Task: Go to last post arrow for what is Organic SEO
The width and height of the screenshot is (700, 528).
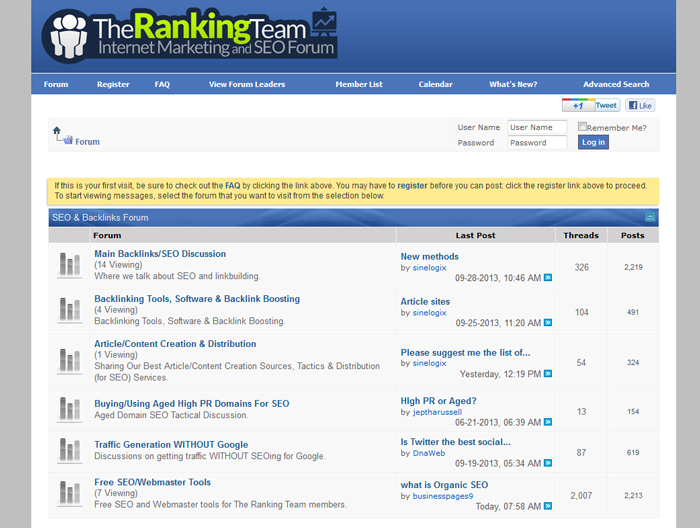Action: point(548,506)
